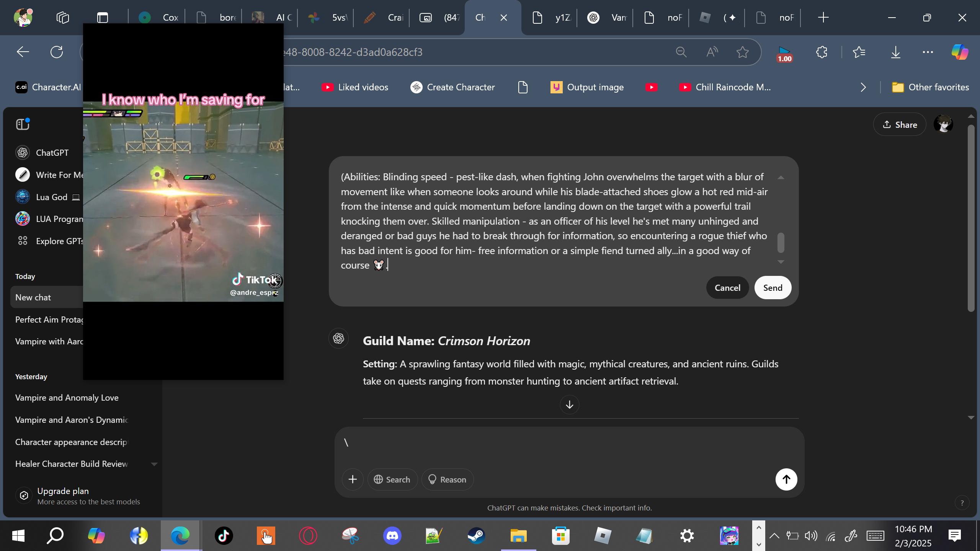Viewport: 980px width, 551px height.
Task: Open the Vampire and Aaron's Dynamic chat
Action: [x=72, y=420]
